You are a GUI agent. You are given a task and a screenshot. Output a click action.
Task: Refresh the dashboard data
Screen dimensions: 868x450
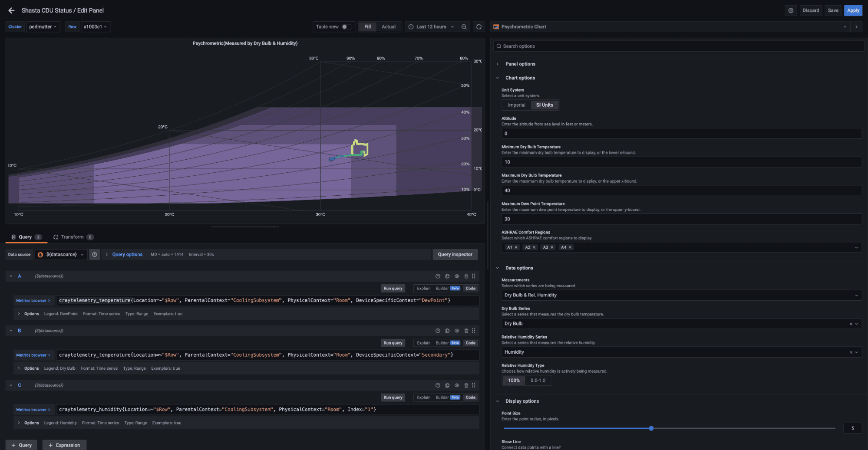point(479,26)
